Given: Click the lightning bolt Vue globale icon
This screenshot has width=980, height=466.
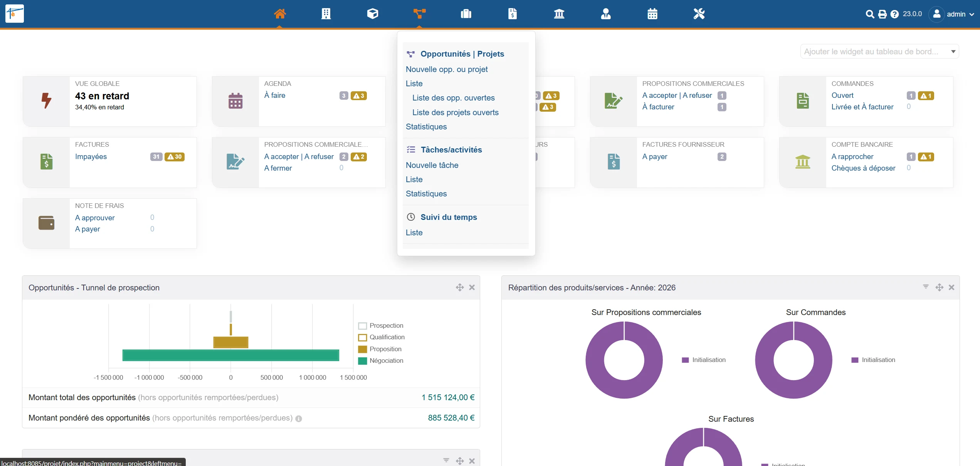Looking at the screenshot, I should tap(46, 101).
